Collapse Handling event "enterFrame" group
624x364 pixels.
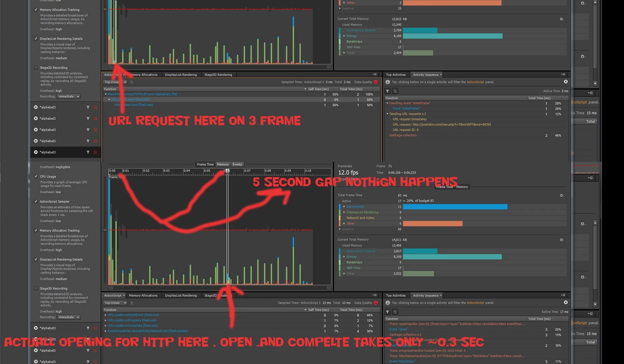[387, 103]
